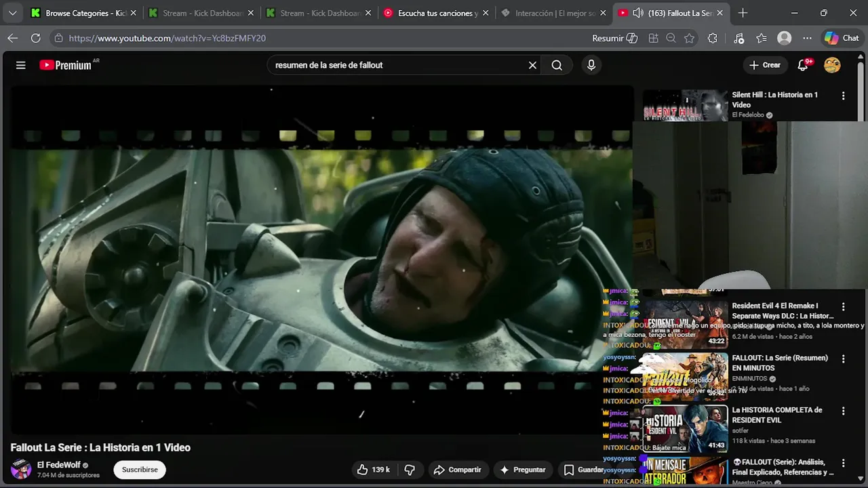868x488 pixels.
Task: Mute the audio-playing Fallout tab speaker
Action: point(638,13)
